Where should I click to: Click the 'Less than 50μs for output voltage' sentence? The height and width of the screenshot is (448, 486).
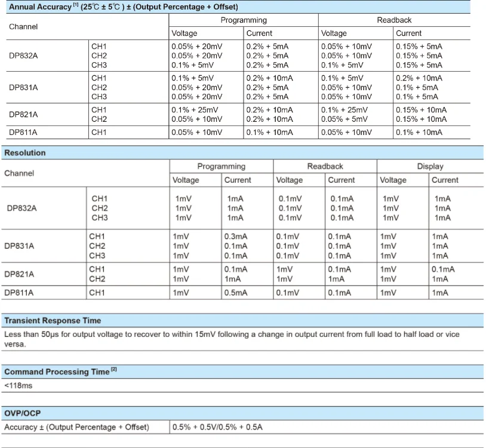click(232, 339)
